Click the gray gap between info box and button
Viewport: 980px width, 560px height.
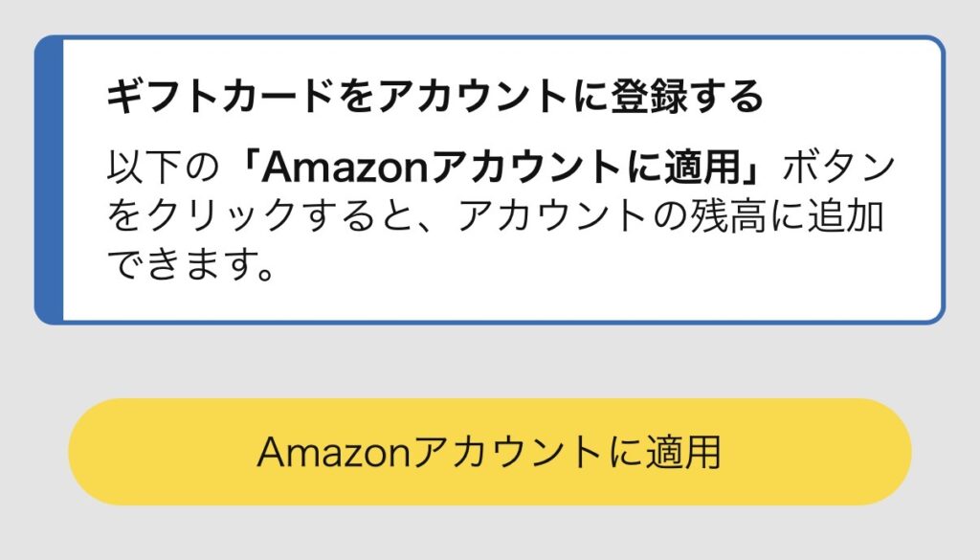pos(490,361)
